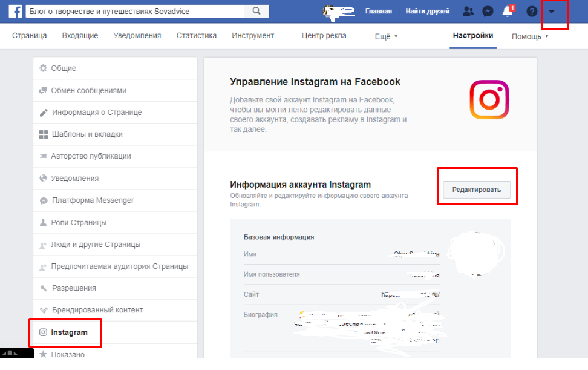Click the Сайт row
The height and width of the screenshot is (370, 588).
[341, 294]
